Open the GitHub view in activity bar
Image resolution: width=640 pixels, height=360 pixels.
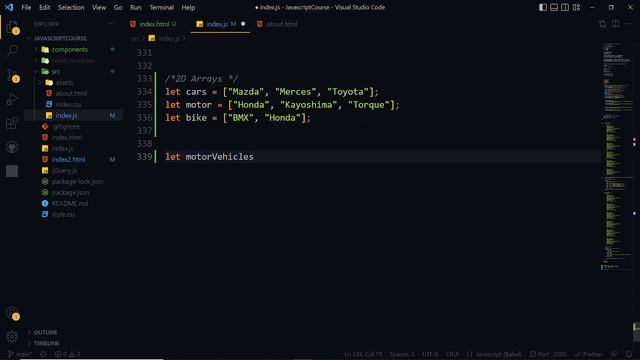click(x=12, y=147)
